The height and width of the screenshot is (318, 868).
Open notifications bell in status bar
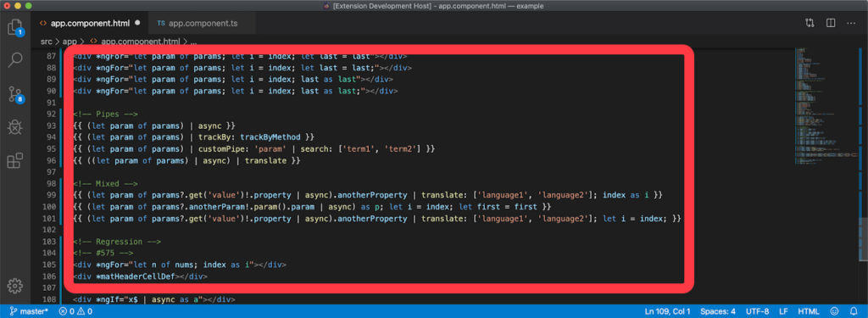click(x=854, y=311)
